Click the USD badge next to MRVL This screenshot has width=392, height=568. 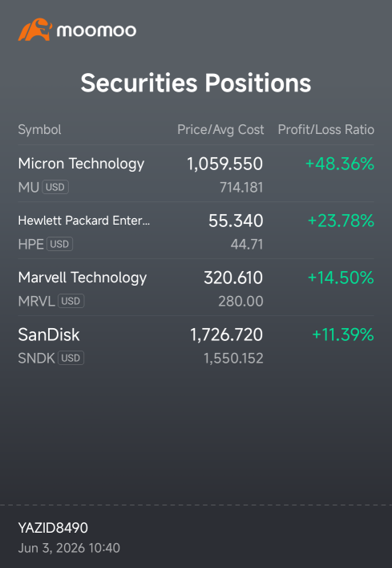click(71, 301)
